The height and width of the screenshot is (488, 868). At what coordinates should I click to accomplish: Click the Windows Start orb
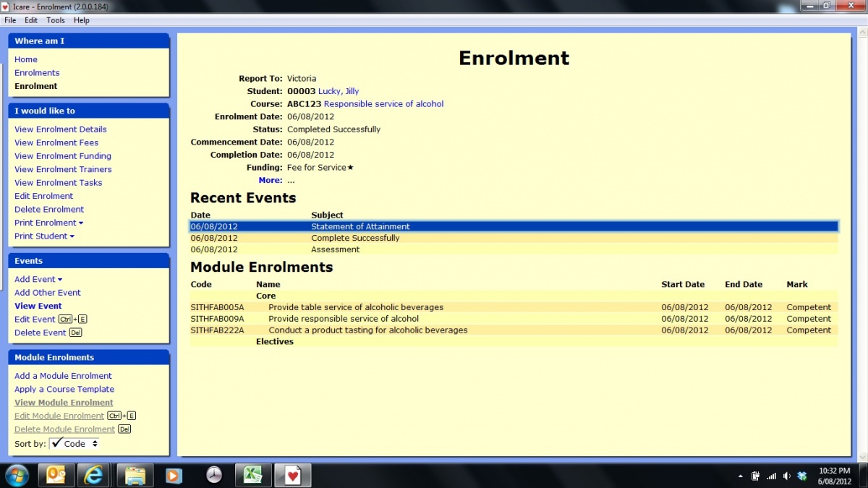(x=16, y=475)
